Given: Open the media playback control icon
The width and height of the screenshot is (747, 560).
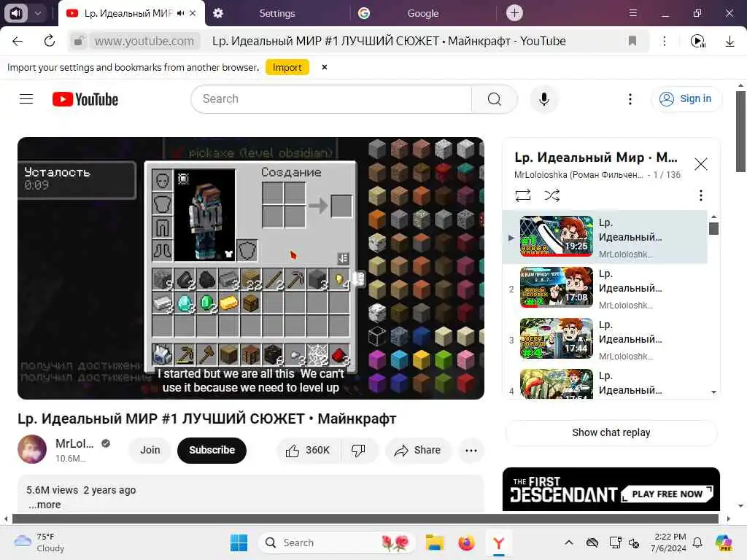Looking at the screenshot, I should [698, 41].
